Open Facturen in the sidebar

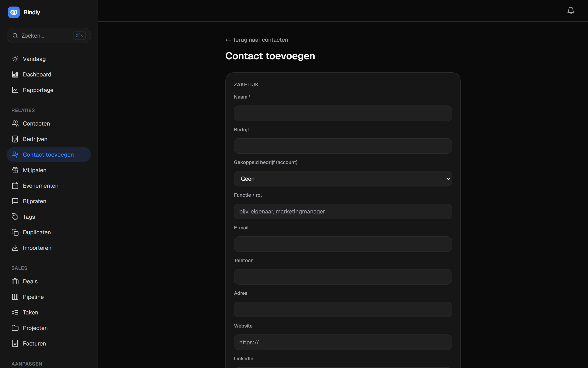pyautogui.click(x=49, y=344)
